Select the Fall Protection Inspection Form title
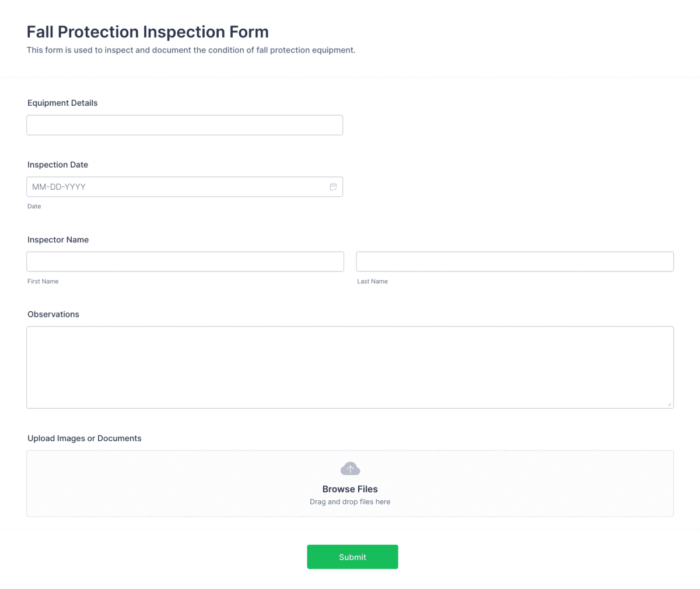 click(x=148, y=32)
